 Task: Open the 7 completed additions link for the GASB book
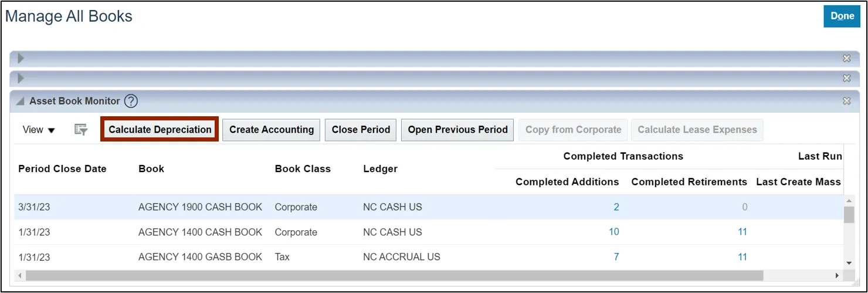[x=616, y=257]
